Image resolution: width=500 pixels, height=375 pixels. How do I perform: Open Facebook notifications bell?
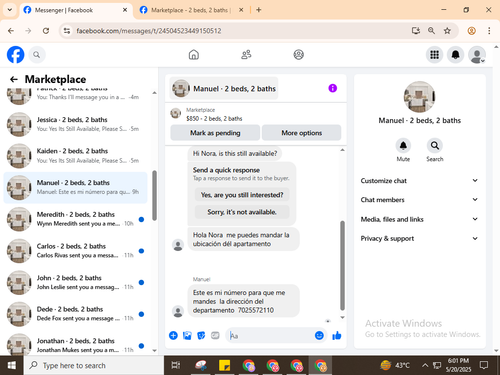point(455,55)
